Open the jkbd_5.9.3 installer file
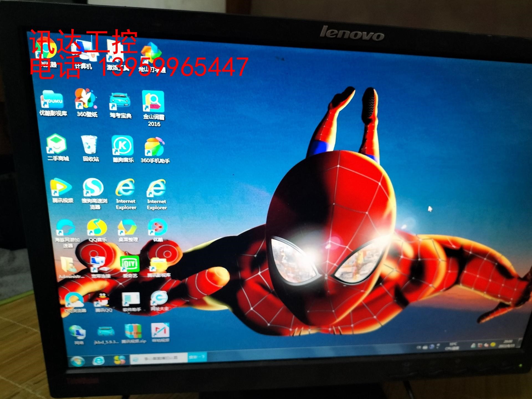 coord(106,335)
